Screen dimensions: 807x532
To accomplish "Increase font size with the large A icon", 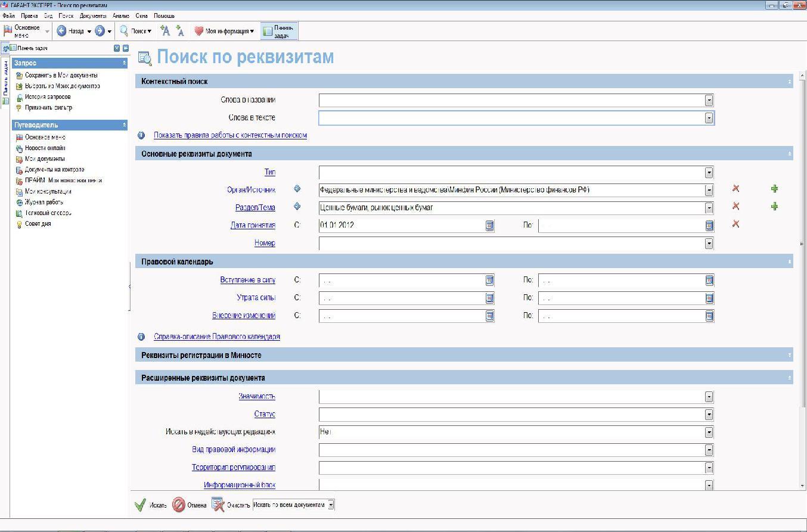I will coord(166,31).
